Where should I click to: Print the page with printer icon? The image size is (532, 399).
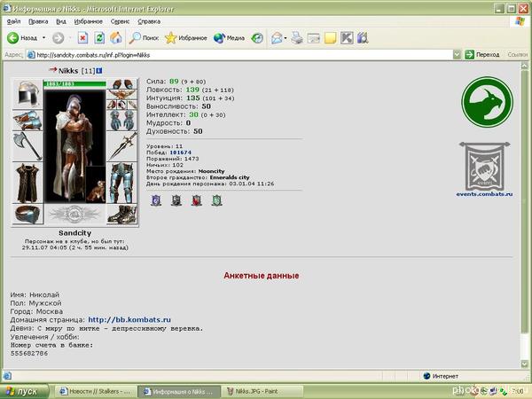[x=297, y=38]
